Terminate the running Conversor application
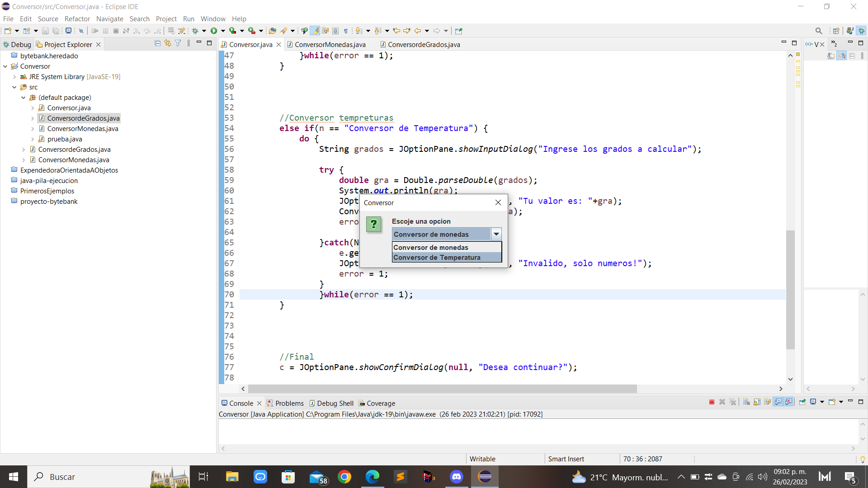The image size is (868, 488). click(712, 402)
